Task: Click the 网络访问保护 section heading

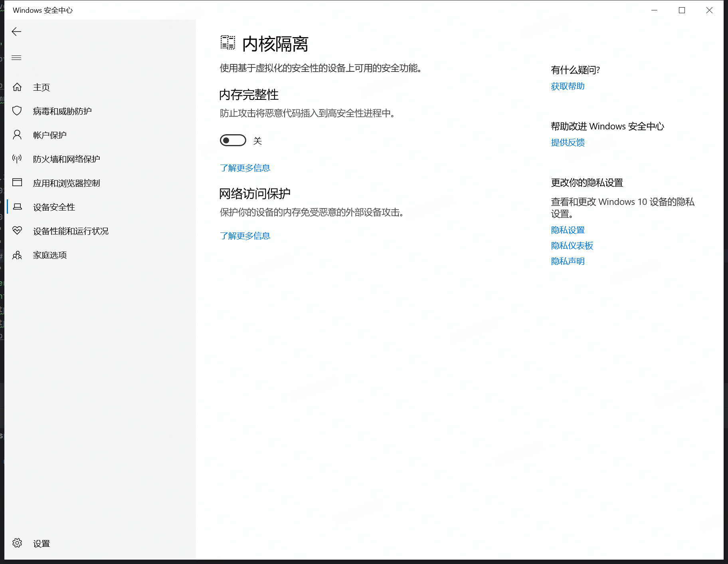Action: [255, 194]
